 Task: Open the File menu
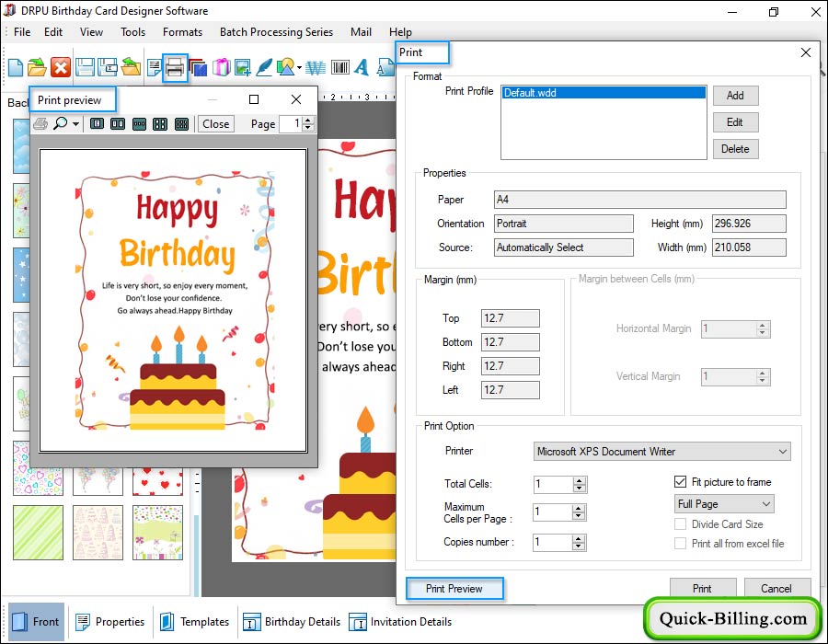coord(22,31)
